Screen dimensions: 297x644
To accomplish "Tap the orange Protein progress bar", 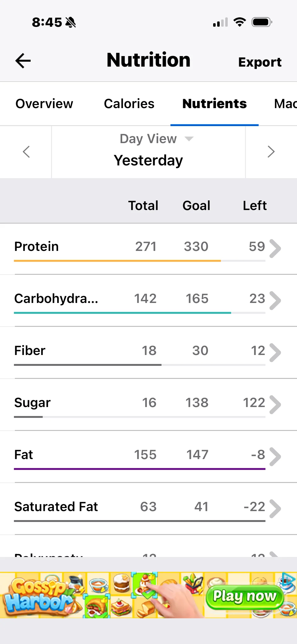I will 118,261.
